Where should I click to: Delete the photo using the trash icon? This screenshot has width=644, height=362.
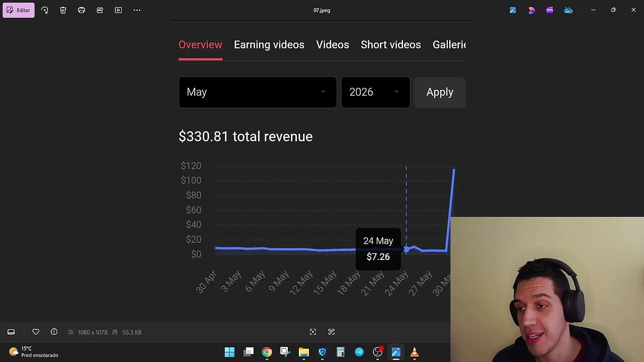[x=63, y=10]
